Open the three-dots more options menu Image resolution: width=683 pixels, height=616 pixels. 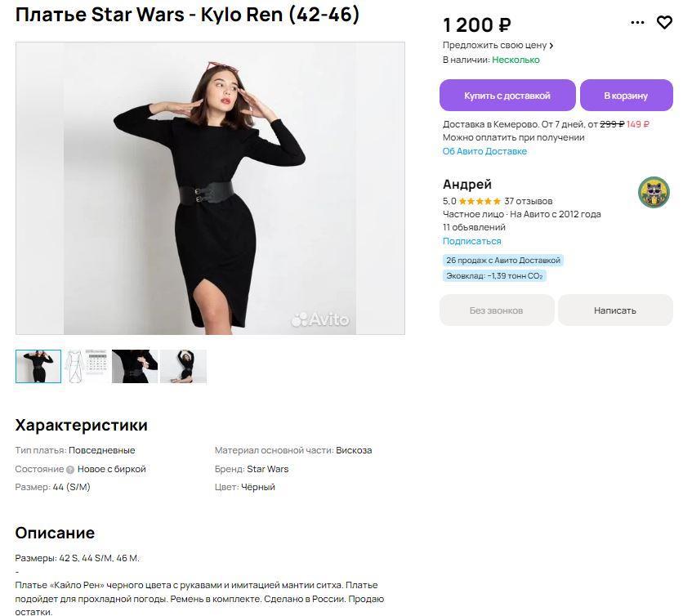coord(638,23)
